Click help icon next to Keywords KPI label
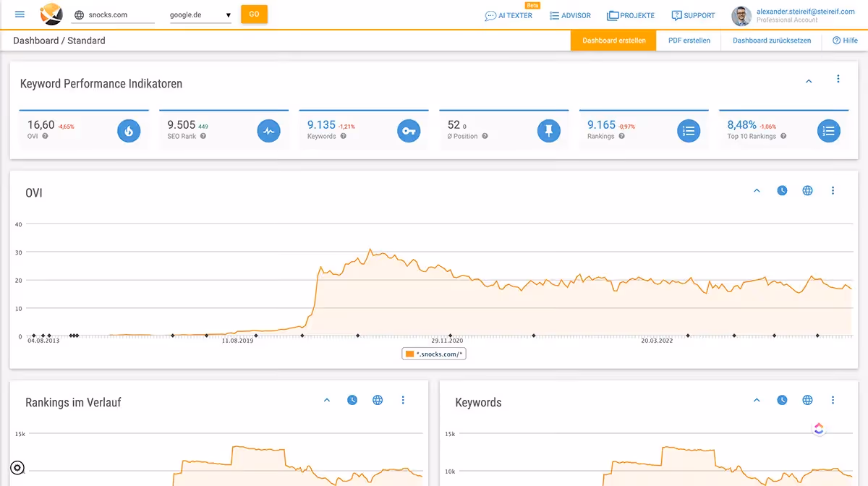Image resolution: width=868 pixels, height=486 pixels. point(343,136)
